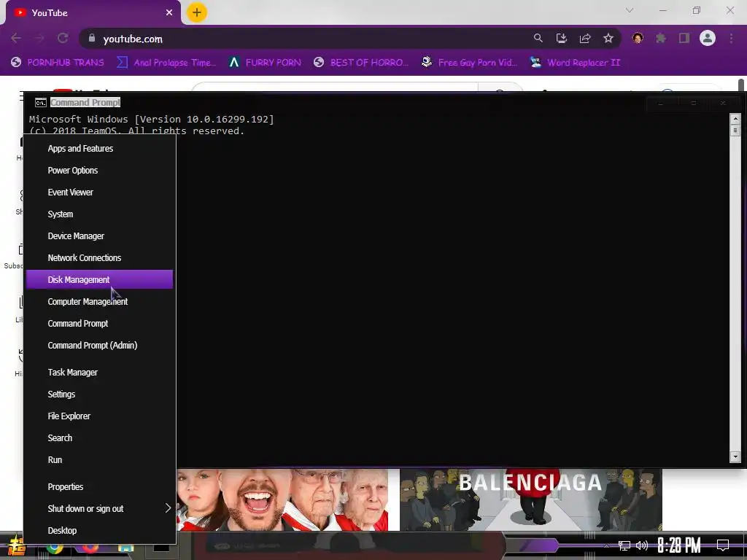This screenshot has height=560, width=747.
Task: Select Properties in the menu
Action: pyautogui.click(x=99, y=487)
